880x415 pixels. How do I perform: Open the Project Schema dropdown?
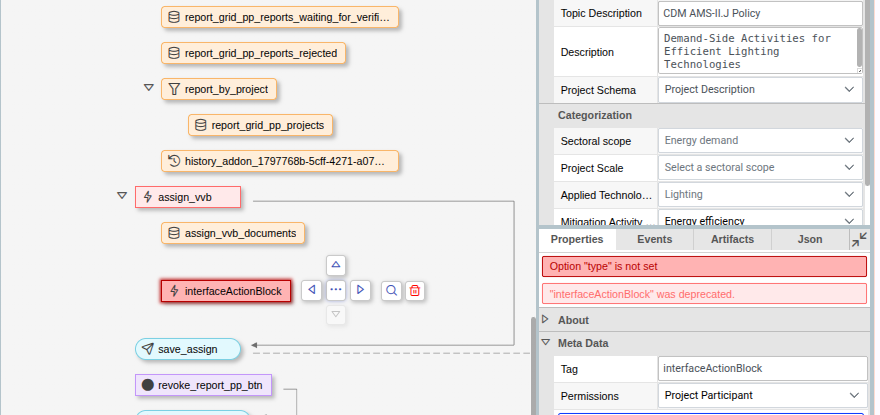760,90
